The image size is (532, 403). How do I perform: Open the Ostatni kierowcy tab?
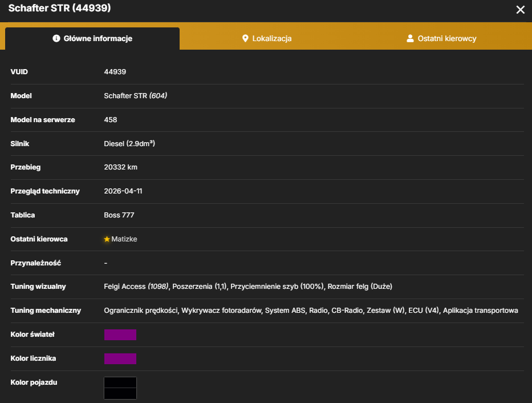point(441,38)
